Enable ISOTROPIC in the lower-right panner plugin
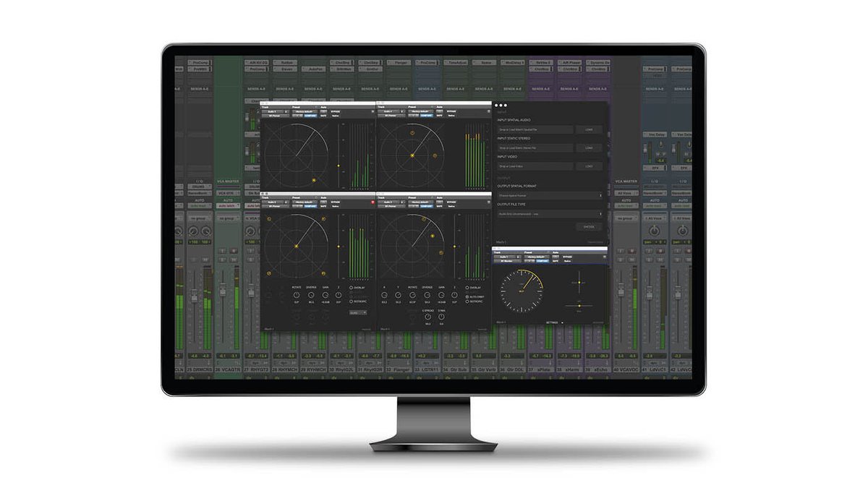868x488 pixels. (473, 301)
